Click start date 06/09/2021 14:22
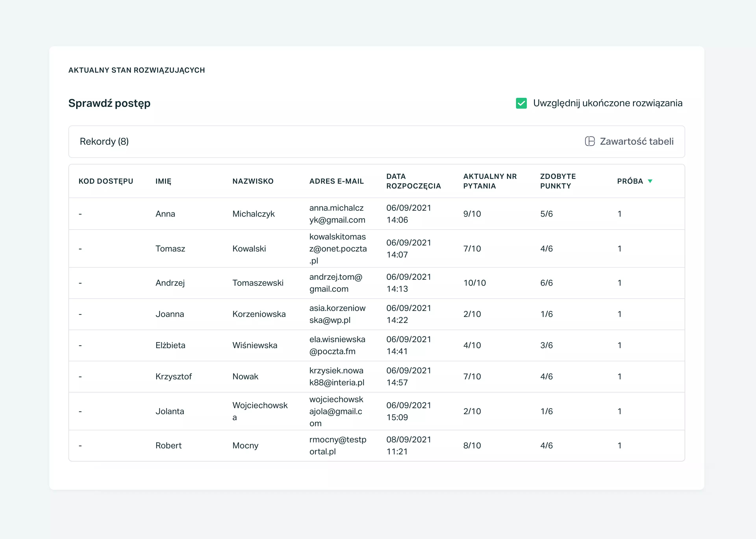The image size is (756, 539). click(409, 314)
